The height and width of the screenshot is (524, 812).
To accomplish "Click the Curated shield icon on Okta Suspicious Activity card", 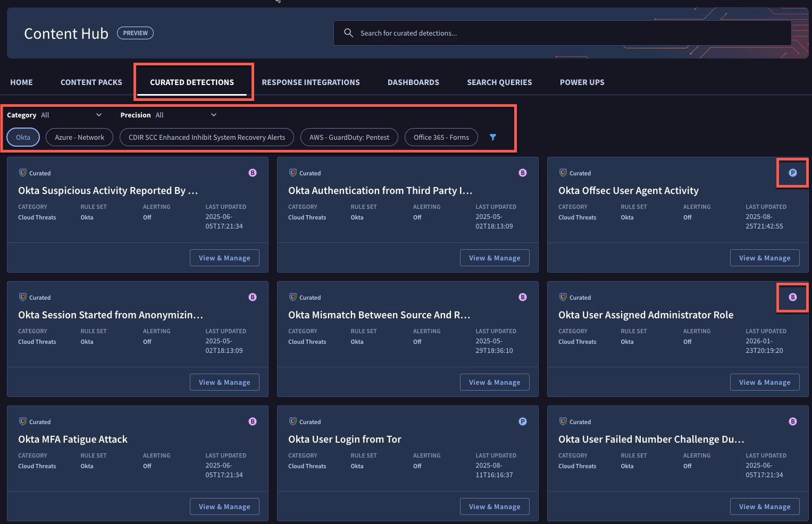I will (23, 173).
